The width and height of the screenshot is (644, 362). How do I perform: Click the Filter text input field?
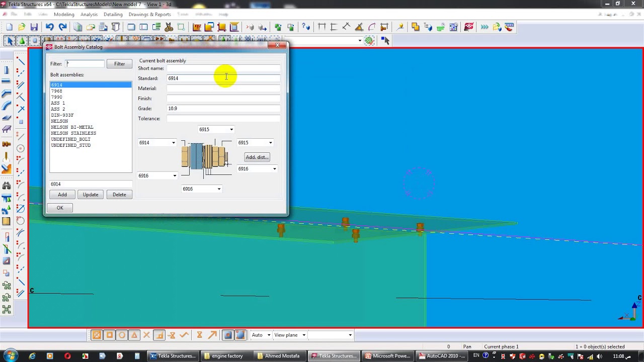point(85,64)
